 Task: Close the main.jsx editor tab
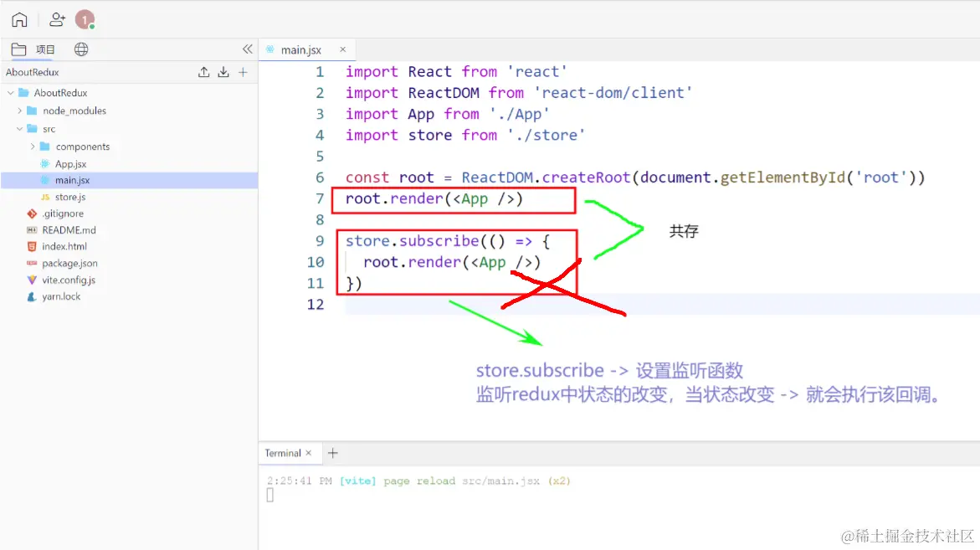pos(342,49)
